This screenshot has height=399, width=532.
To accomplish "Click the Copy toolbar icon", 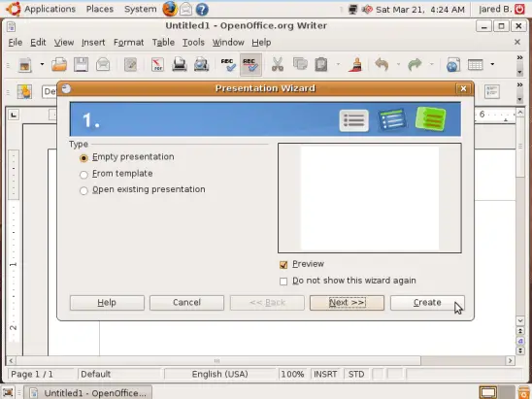I will click(300, 64).
